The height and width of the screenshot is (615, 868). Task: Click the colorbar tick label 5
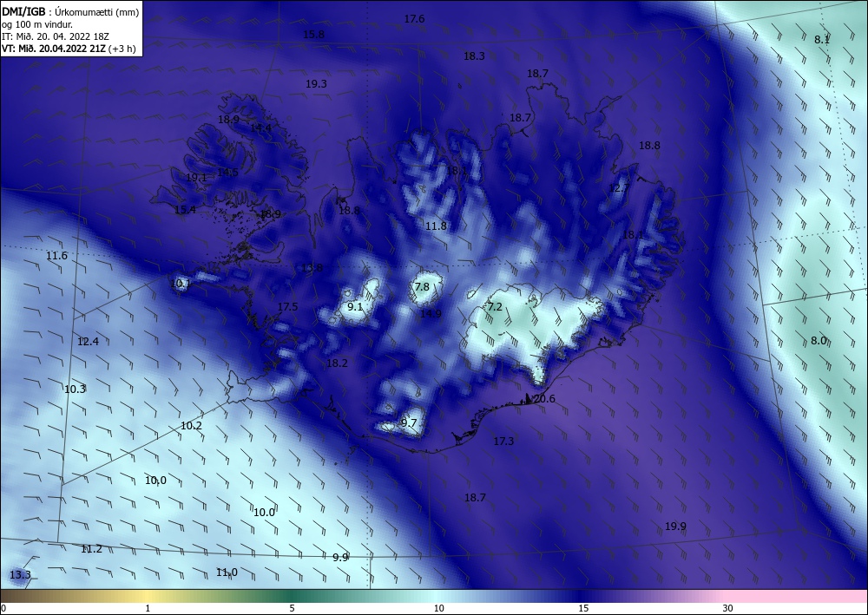point(292,609)
